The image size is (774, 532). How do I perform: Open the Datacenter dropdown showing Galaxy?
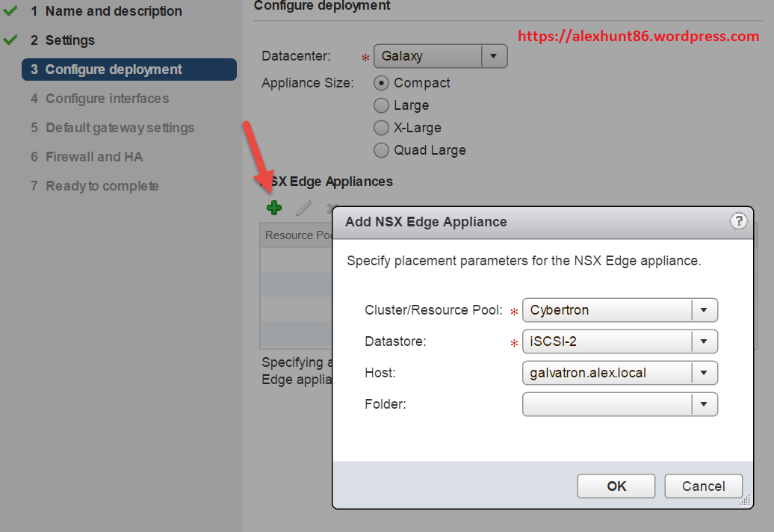coord(495,56)
